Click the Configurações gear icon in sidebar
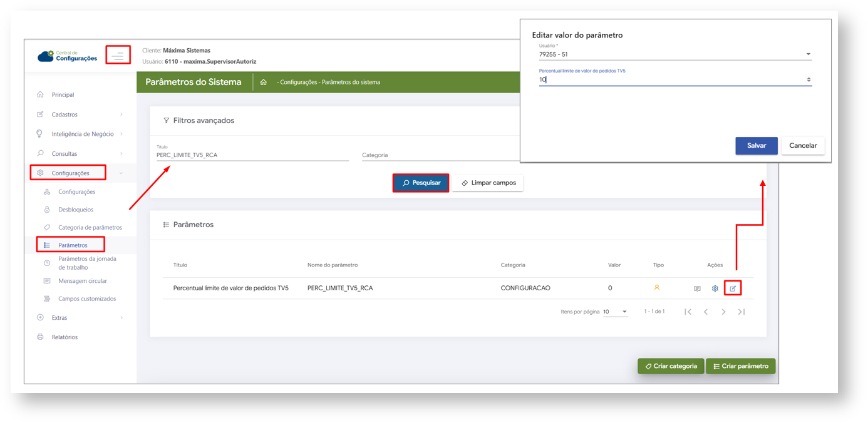 (40, 173)
